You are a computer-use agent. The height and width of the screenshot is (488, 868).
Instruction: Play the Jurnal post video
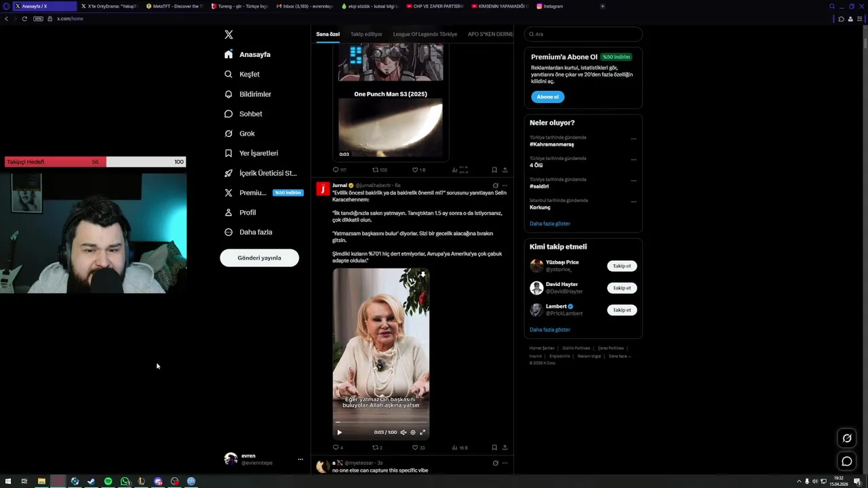coord(340,432)
